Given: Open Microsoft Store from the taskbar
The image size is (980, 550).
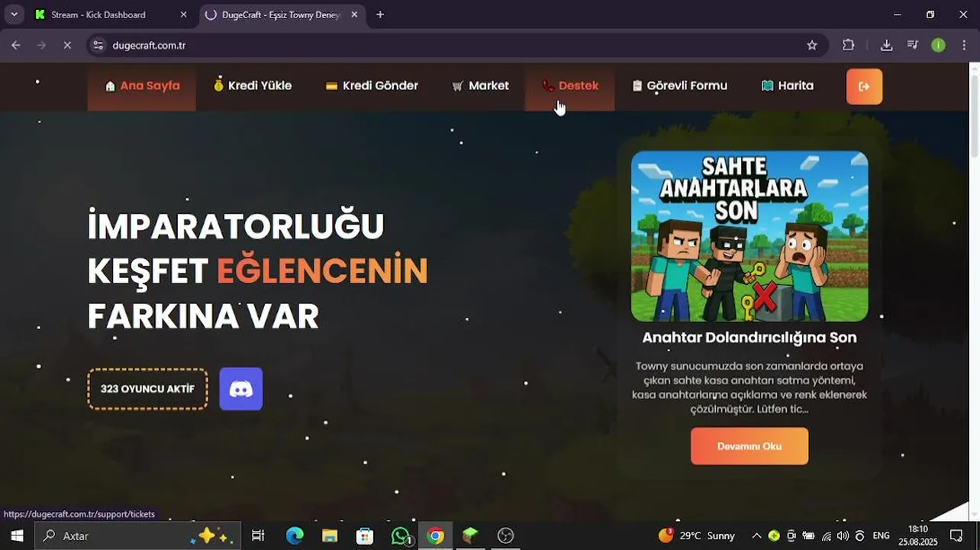Looking at the screenshot, I should click(365, 536).
